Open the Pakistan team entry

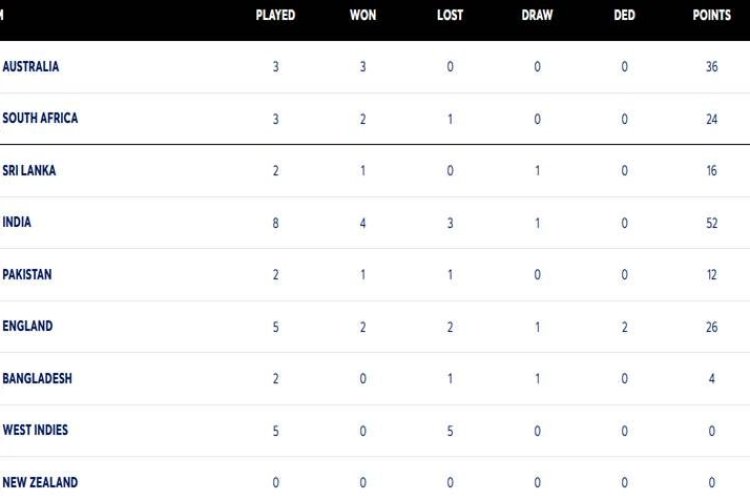(x=27, y=275)
